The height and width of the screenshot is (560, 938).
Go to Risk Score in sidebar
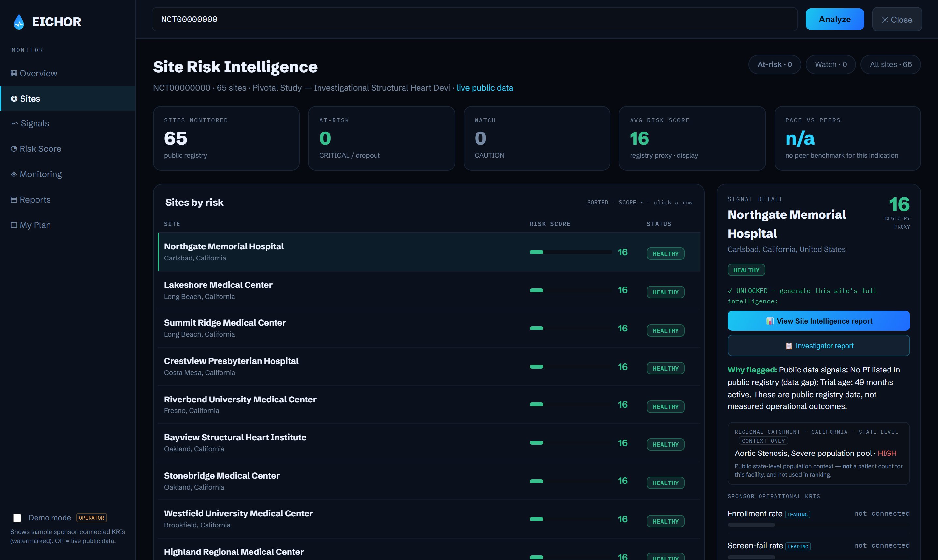(x=68, y=149)
